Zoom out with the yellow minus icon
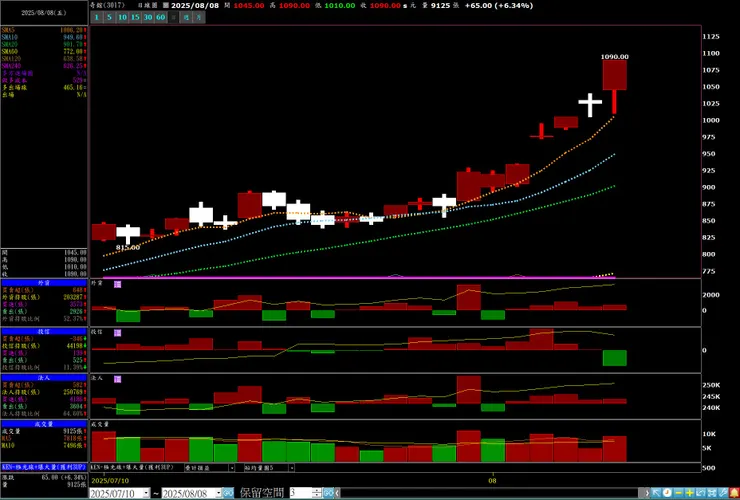The image size is (740, 500). pyautogui.click(x=679, y=493)
